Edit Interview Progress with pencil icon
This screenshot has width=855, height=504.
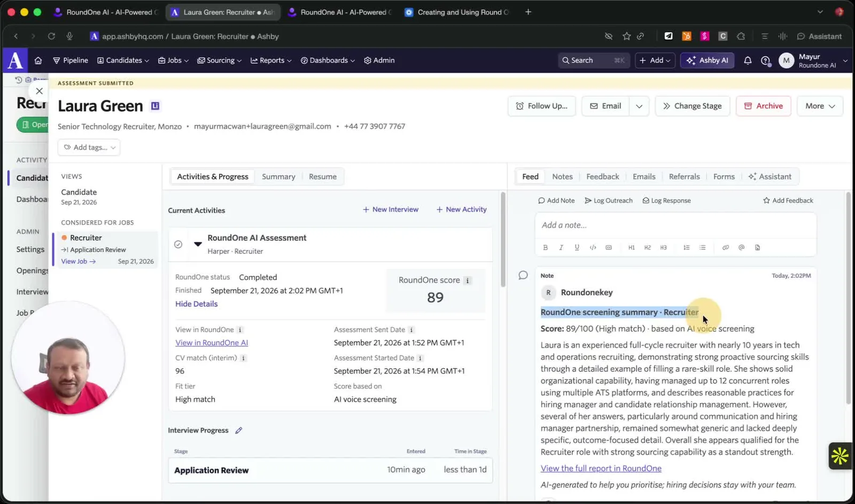[239, 430]
